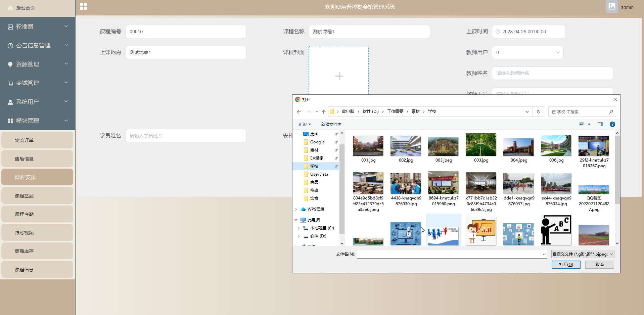Select the 商品库存 menu item
Viewport: 644px width, 315px height.
37,251
